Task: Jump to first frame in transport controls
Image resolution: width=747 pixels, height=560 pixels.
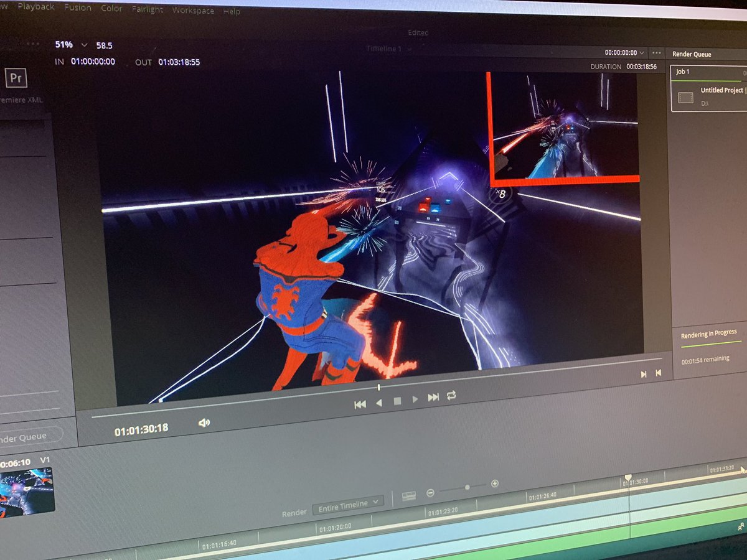Action: coord(360,404)
